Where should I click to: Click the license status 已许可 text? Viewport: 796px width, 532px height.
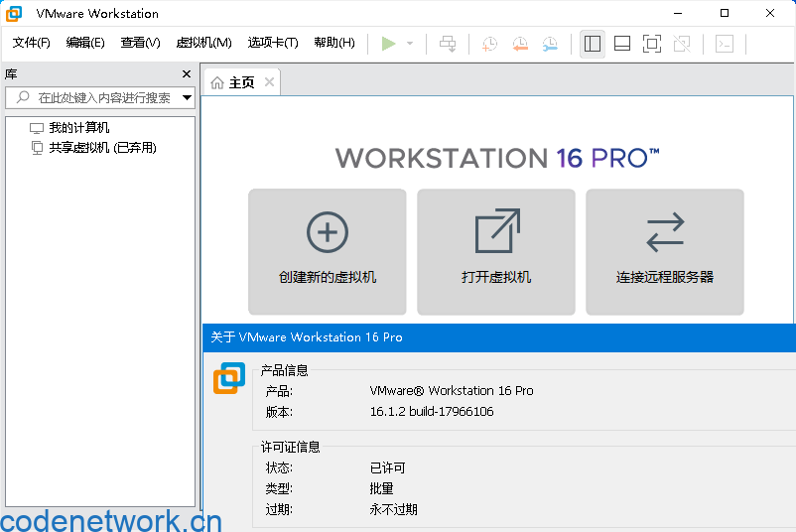pos(387,467)
